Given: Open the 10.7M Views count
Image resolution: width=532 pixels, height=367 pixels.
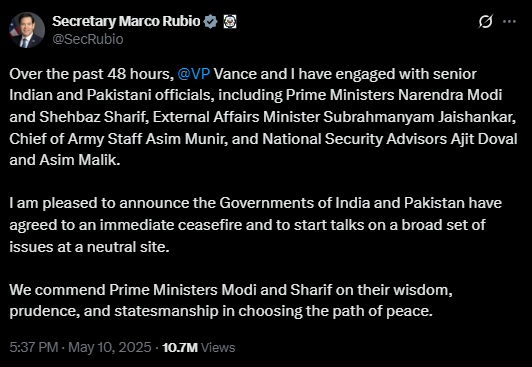Looking at the screenshot, I should tap(198, 347).
